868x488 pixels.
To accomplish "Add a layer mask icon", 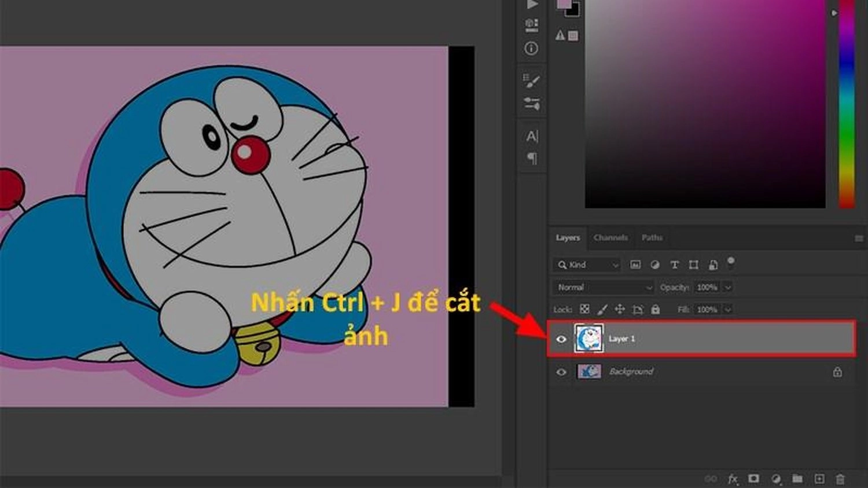I will (753, 479).
